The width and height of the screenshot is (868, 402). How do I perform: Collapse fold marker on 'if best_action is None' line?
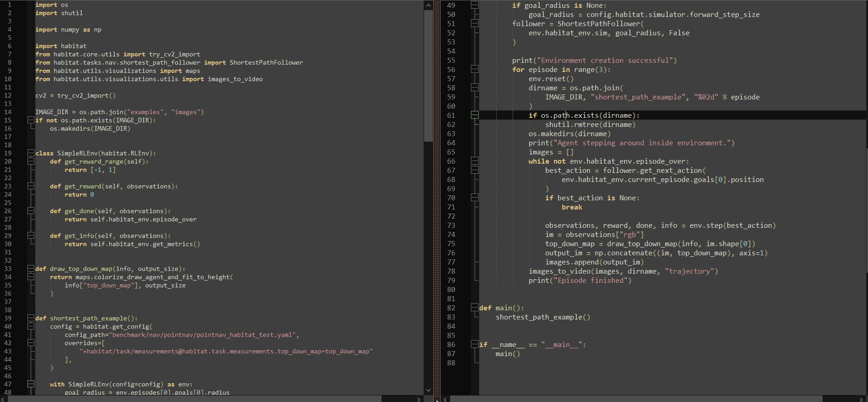(x=475, y=198)
